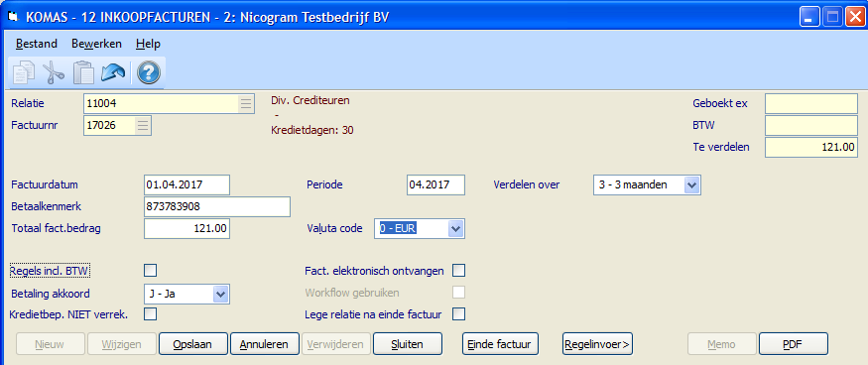Click the BTW amount field
The height and width of the screenshot is (365, 868).
coord(811,125)
